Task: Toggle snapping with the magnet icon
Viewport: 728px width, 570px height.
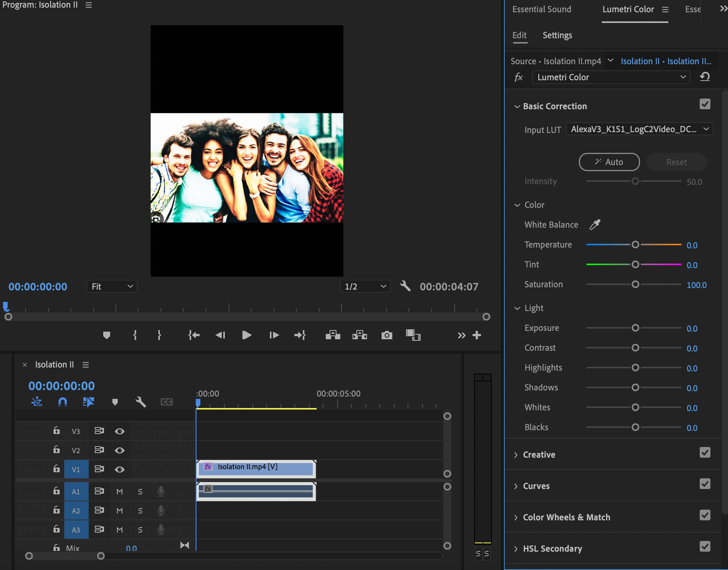Action: coord(62,402)
